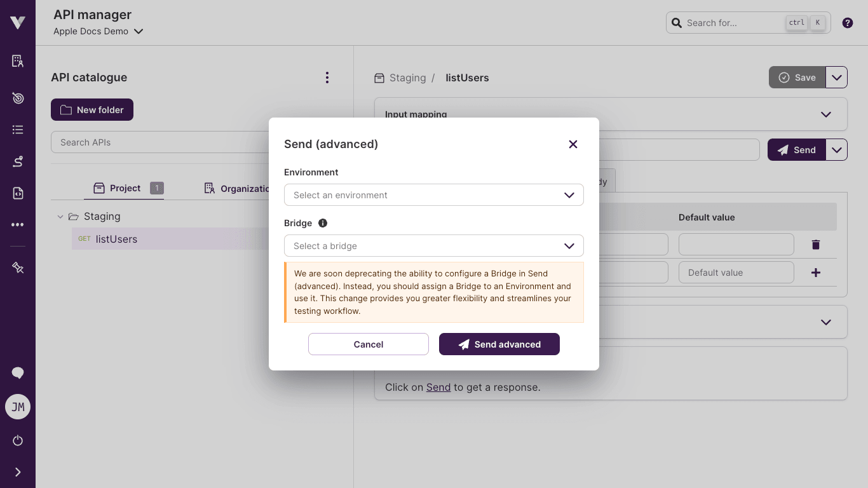Open the API catalogue three-dot menu
The image size is (868, 488).
(x=327, y=77)
